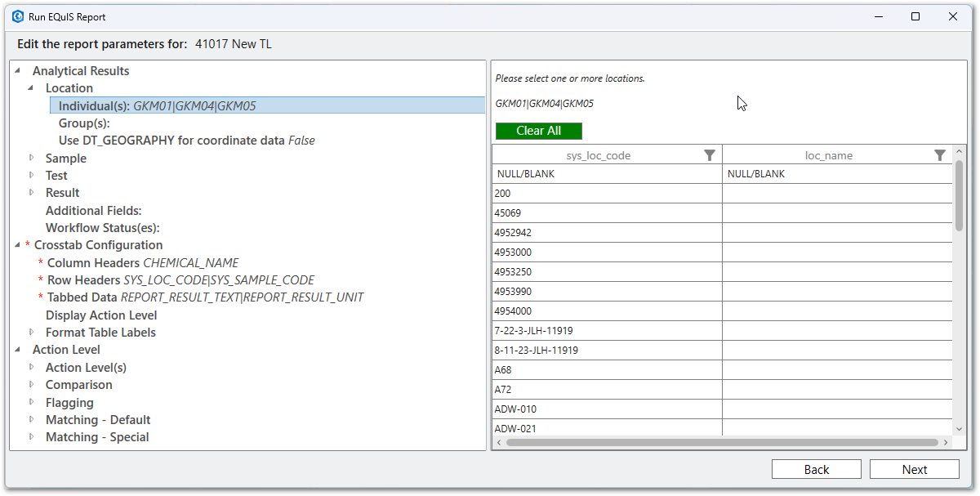Image resolution: width=980 pixels, height=496 pixels.
Task: Click the locations list scroll-down arrow
Action: point(959,428)
